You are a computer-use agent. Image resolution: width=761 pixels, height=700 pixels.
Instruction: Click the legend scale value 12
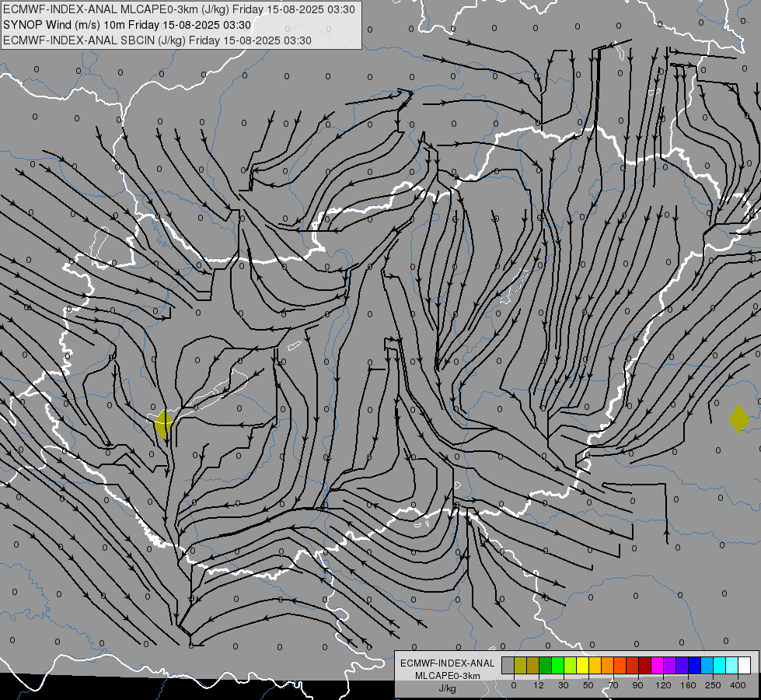click(x=539, y=685)
